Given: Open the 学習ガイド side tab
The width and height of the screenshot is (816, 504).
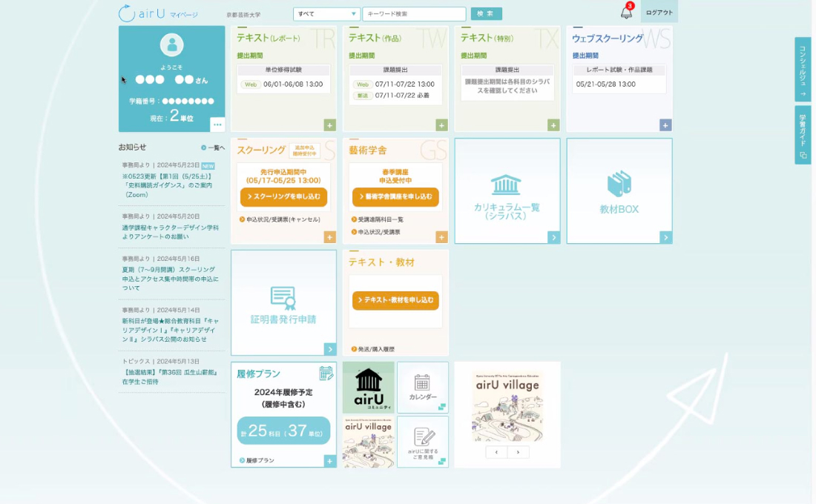Looking at the screenshot, I should (803, 135).
